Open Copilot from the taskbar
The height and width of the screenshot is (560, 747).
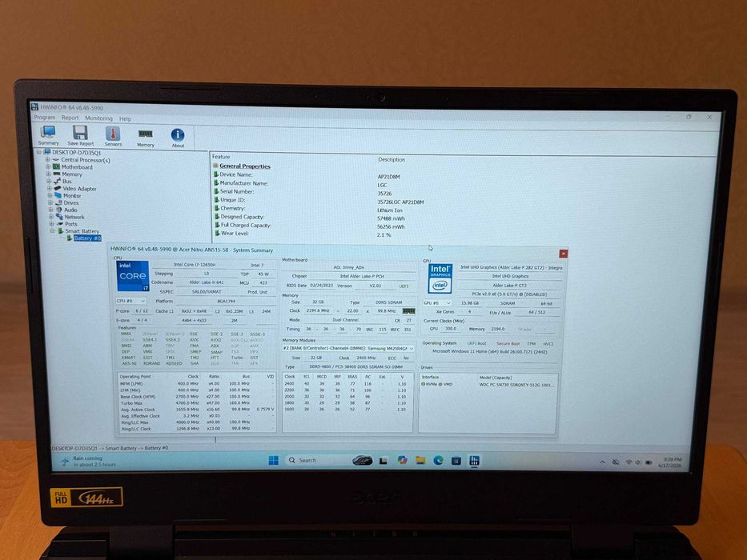coord(403,460)
